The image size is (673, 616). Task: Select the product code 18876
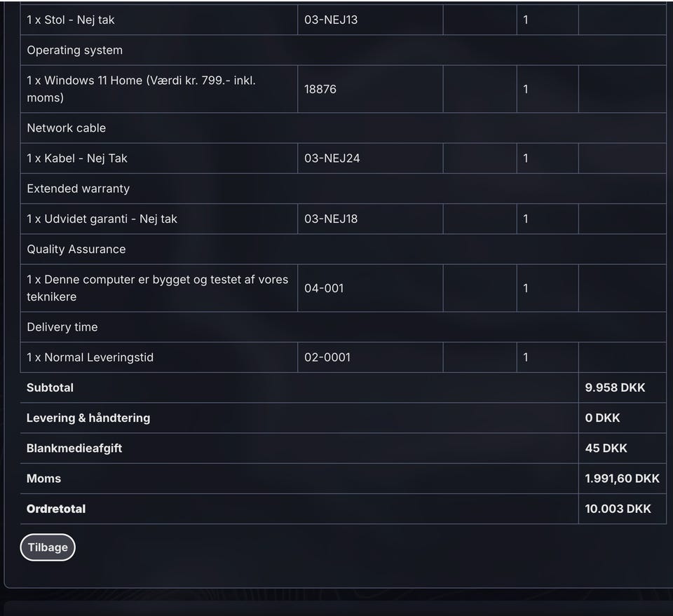click(320, 89)
